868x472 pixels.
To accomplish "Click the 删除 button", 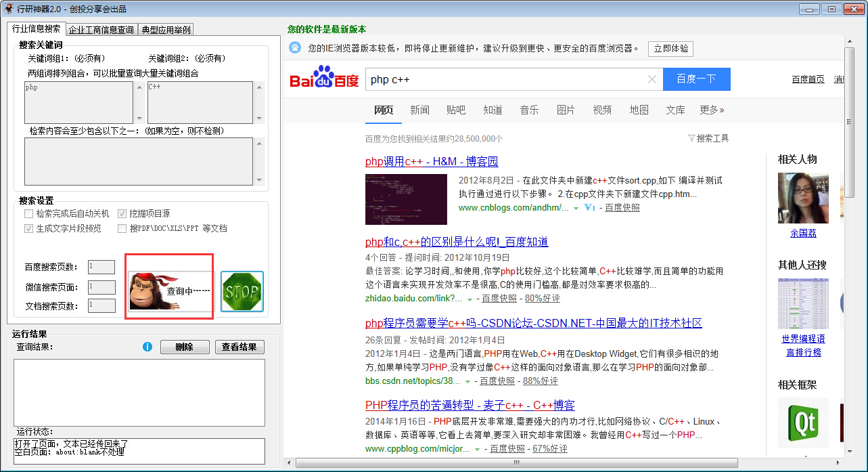I will (185, 347).
